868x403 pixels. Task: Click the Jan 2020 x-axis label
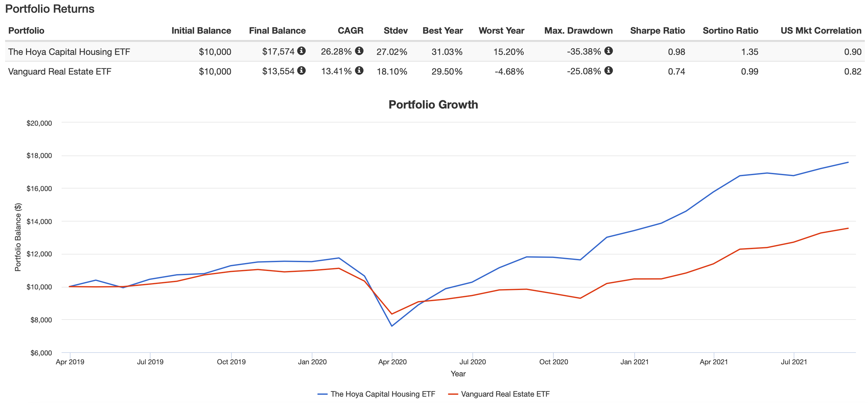312,362
